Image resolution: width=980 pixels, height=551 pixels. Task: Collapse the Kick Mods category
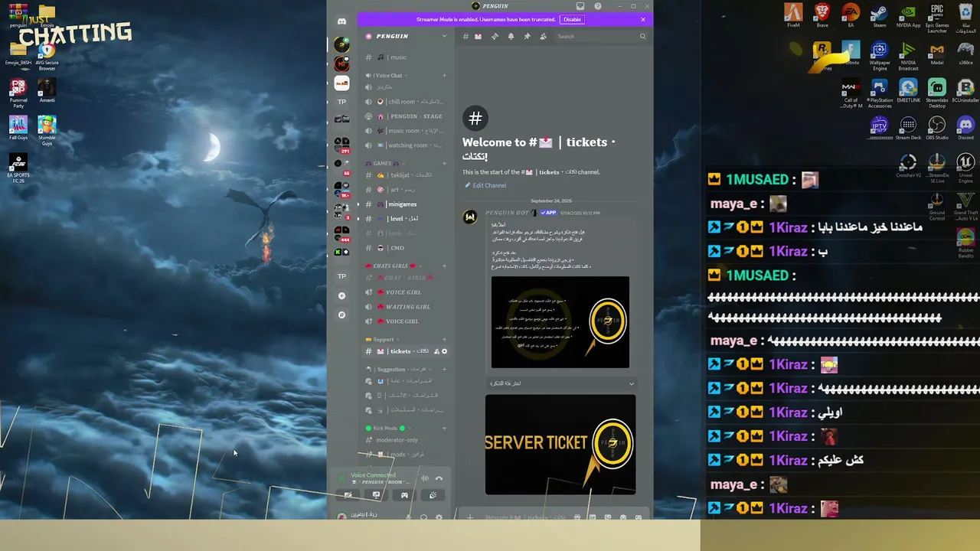coord(389,428)
